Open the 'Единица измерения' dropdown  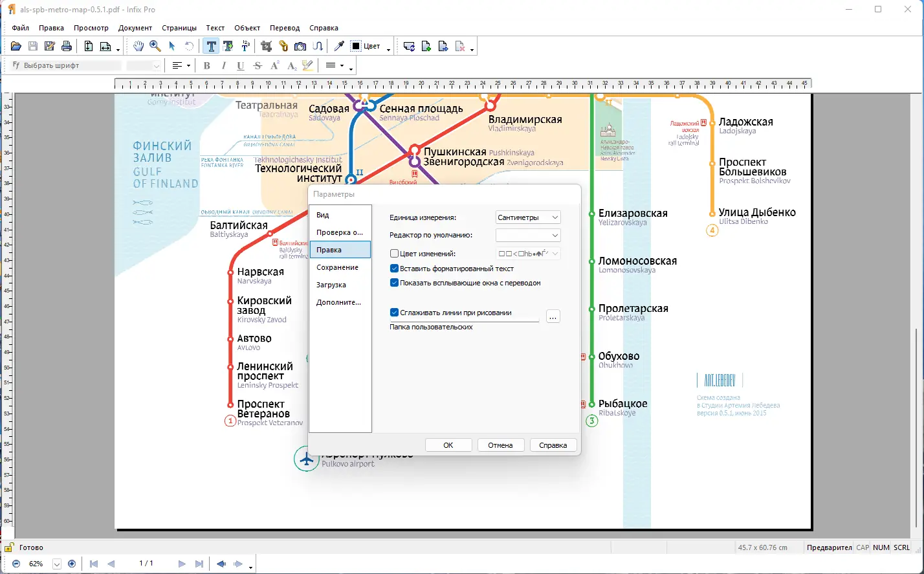point(528,217)
